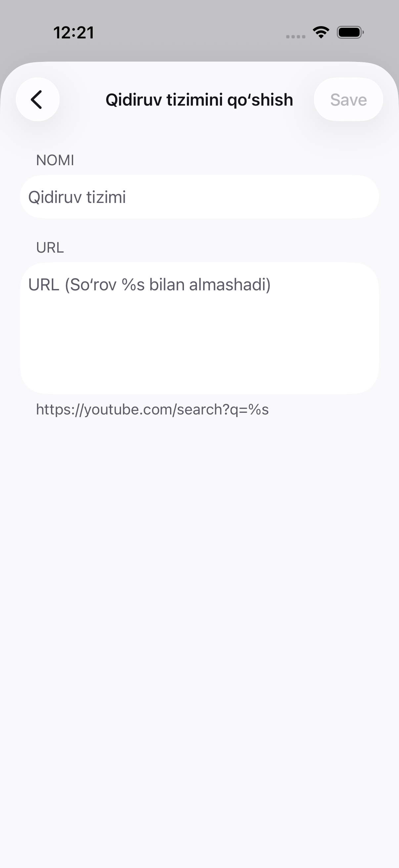This screenshot has width=399, height=868.
Task: Tap the empty space between name field and URL label
Action: point(199,229)
